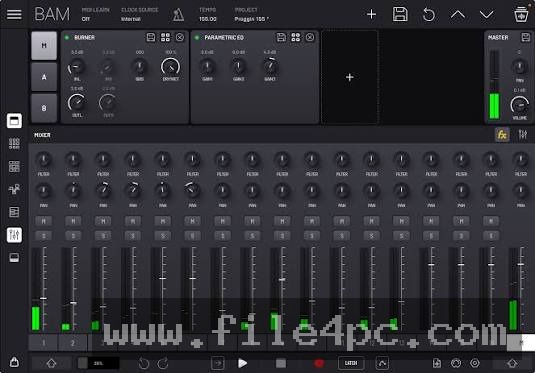Image resolution: width=535 pixels, height=373 pixels.
Task: Select the A effects bus tab
Action: (44, 77)
